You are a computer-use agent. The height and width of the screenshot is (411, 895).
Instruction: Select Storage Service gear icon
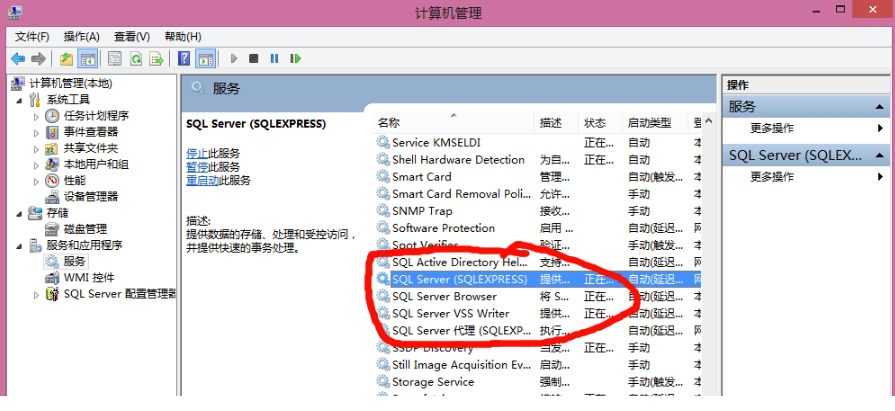pyautogui.click(x=382, y=382)
